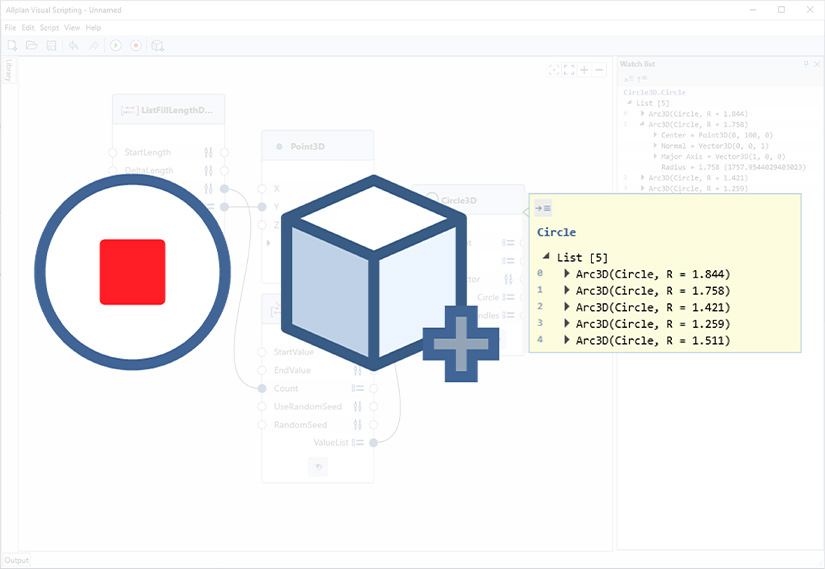Expand Arc3D R = 1.511 in the yellow tooltip
825x569 pixels.
(567, 340)
